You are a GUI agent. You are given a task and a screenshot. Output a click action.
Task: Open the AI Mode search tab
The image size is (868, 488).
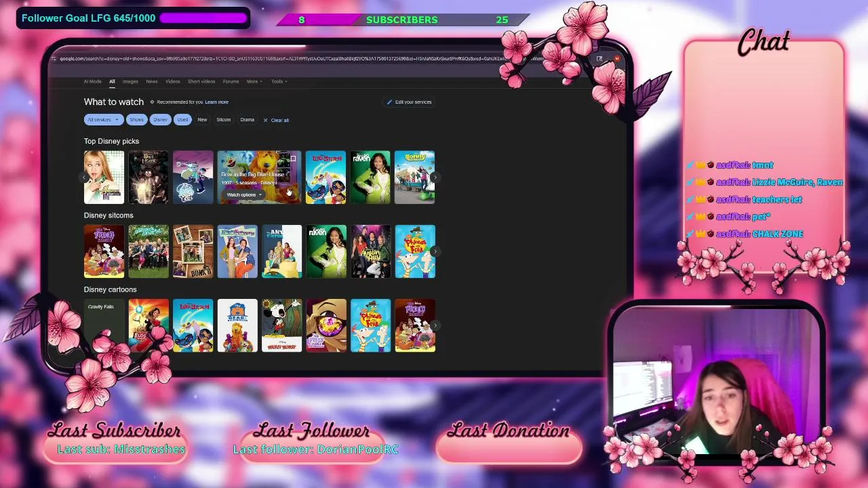coord(92,81)
